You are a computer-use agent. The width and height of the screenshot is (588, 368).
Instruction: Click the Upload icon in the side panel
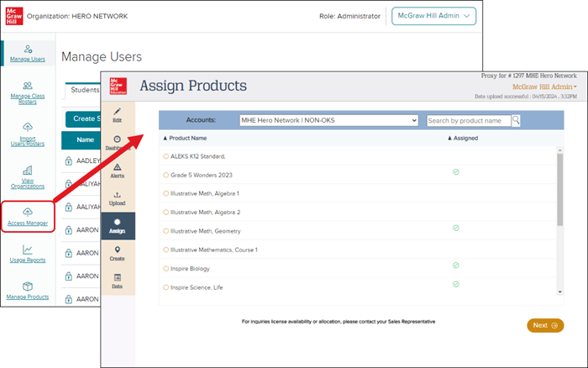pyautogui.click(x=117, y=198)
